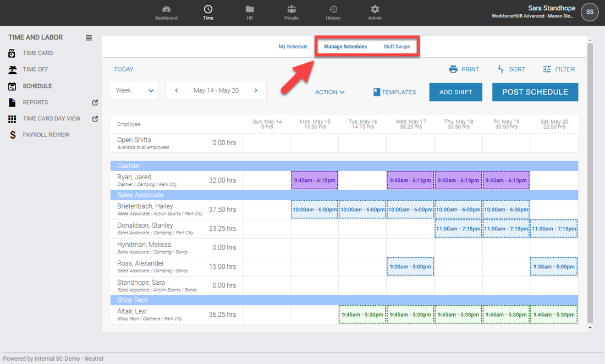Viewport: 605px width, 364px height.
Task: Click the HR folder icon
Action: pos(250,10)
